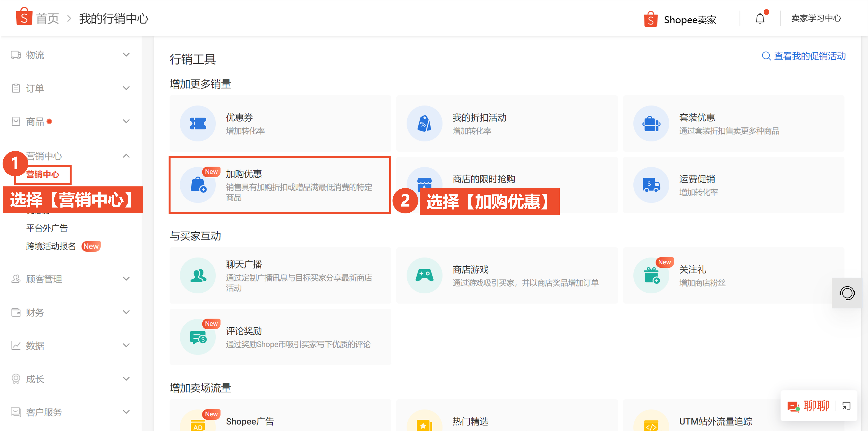Expand the 物流 menu chevron
Viewport: 868px width, 431px height.
(126, 55)
